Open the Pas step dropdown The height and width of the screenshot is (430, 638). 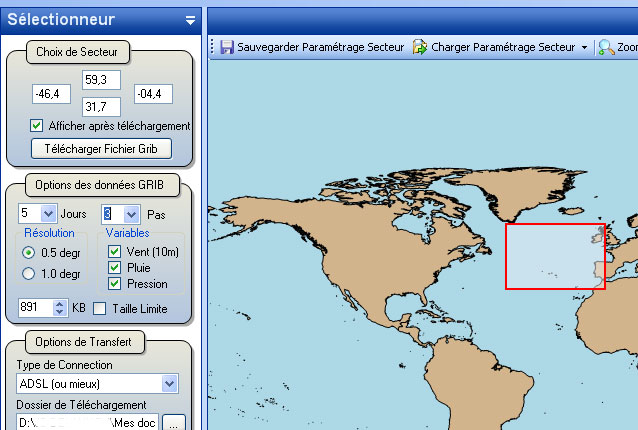131,214
